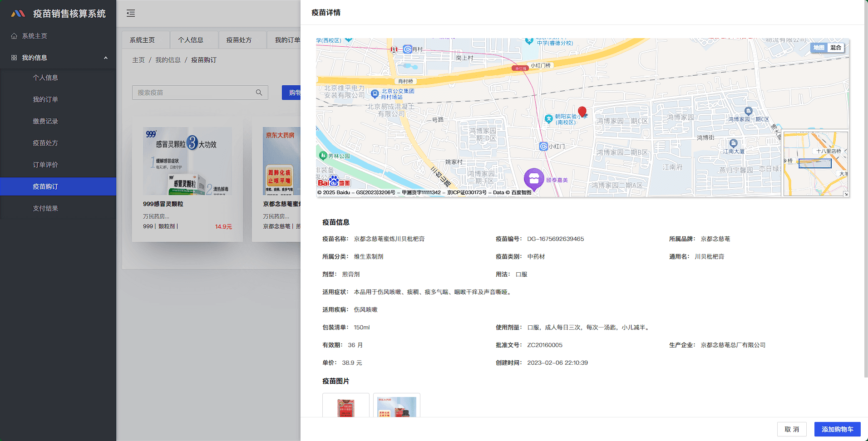This screenshot has height=441, width=868.
Task: Click the 取消 button
Action: pos(792,429)
